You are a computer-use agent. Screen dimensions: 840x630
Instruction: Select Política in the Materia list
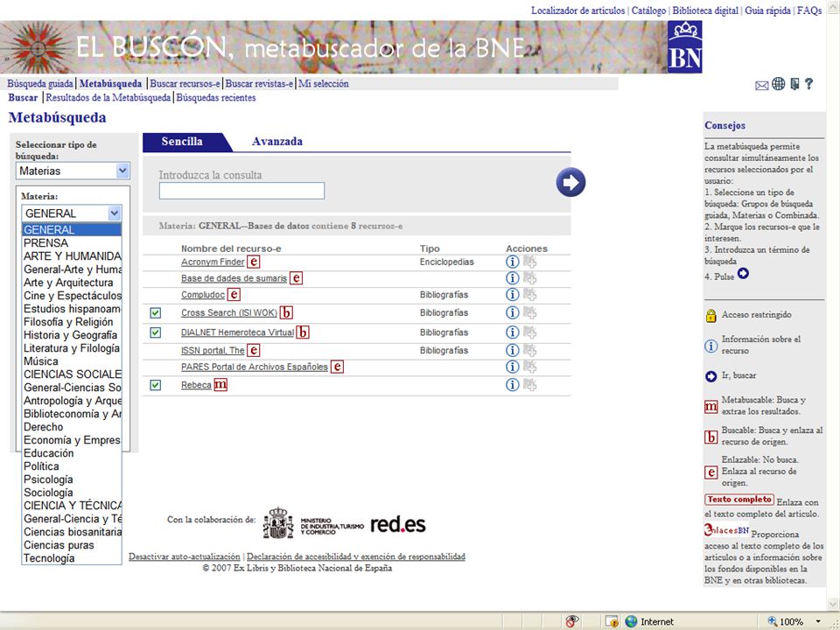72,466
